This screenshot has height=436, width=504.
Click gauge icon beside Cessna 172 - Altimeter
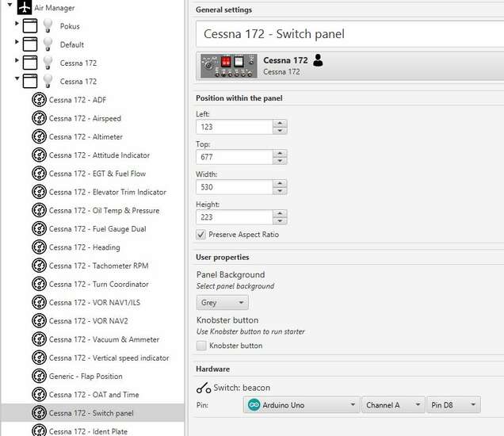click(x=39, y=136)
